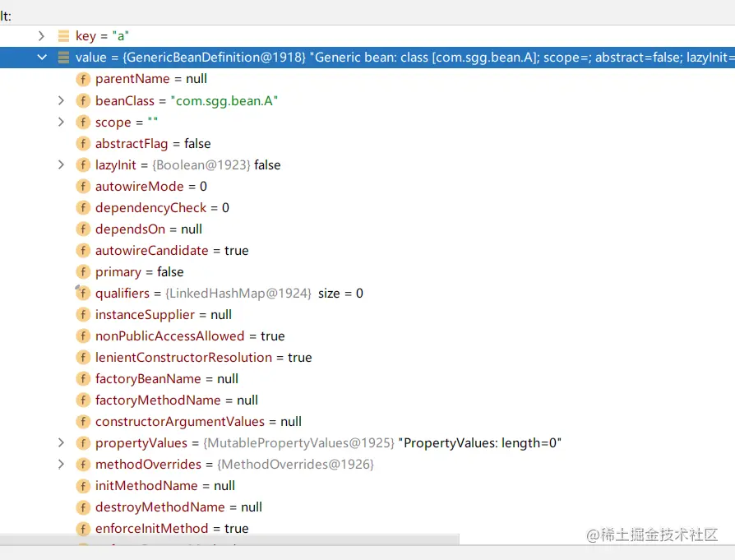Click the field icon of beanClass
Screen dimensions: 735x560
pyautogui.click(x=83, y=100)
